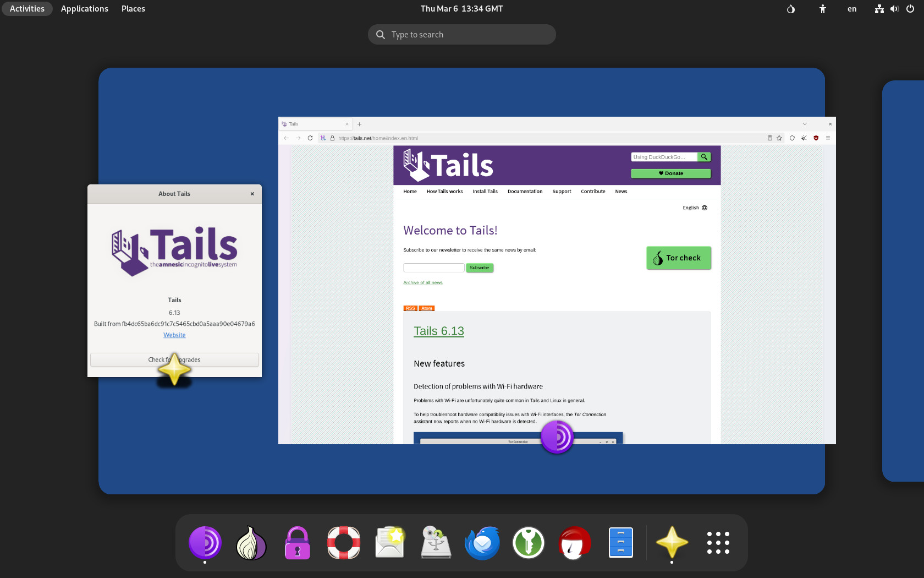This screenshot has height=578, width=924.
Task: Open 'Install Tails' nav item
Action: (485, 192)
